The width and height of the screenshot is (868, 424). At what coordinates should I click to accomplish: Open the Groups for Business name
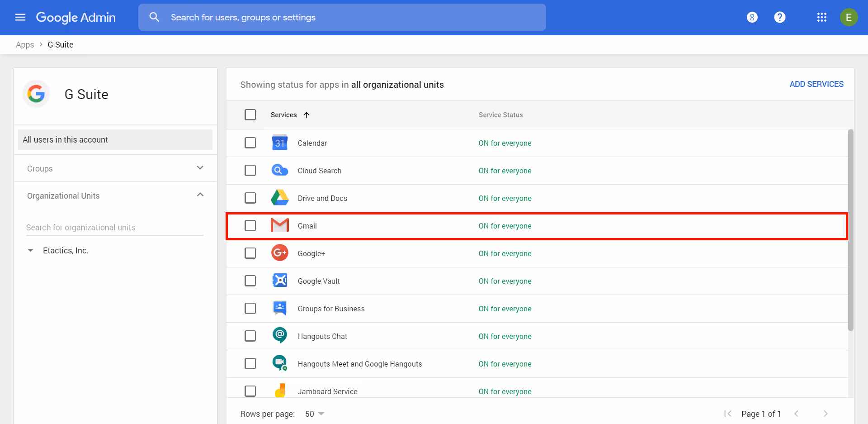[331, 309]
